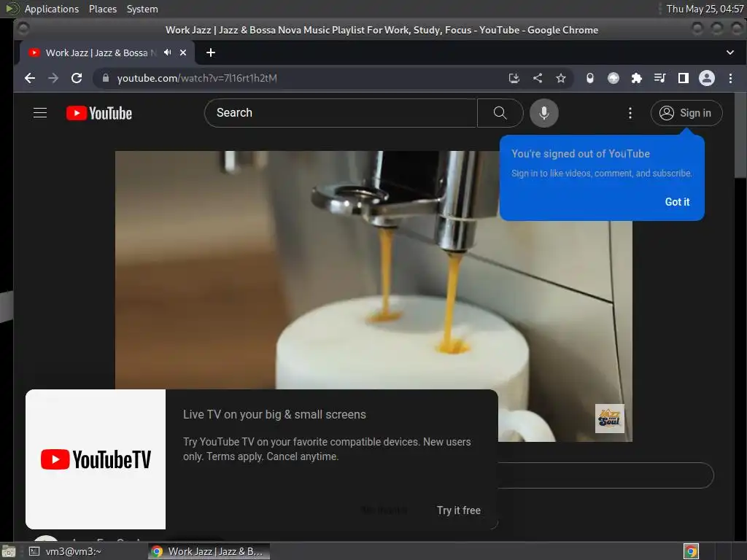The width and height of the screenshot is (747, 560).
Task: Open a new tab with plus button
Action: (211, 52)
